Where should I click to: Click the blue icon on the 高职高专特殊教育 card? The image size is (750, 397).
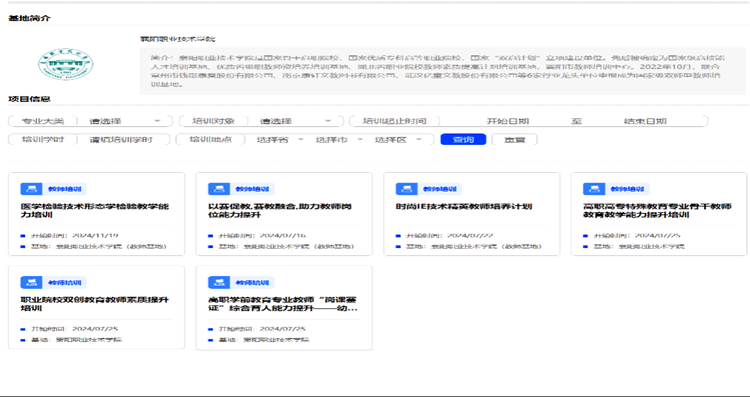coord(594,188)
